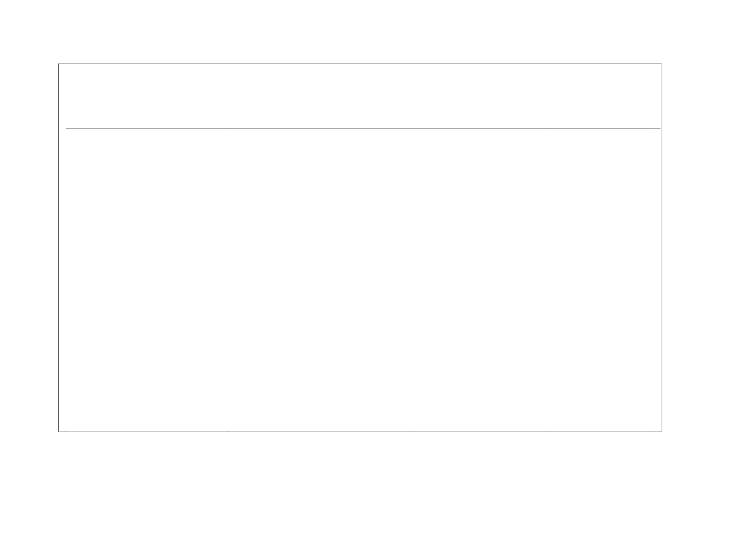Image resolution: width=756 pixels, height=535 pixels.
Task: Click the first tick mark on the bottom border
Action: pos(66,431)
